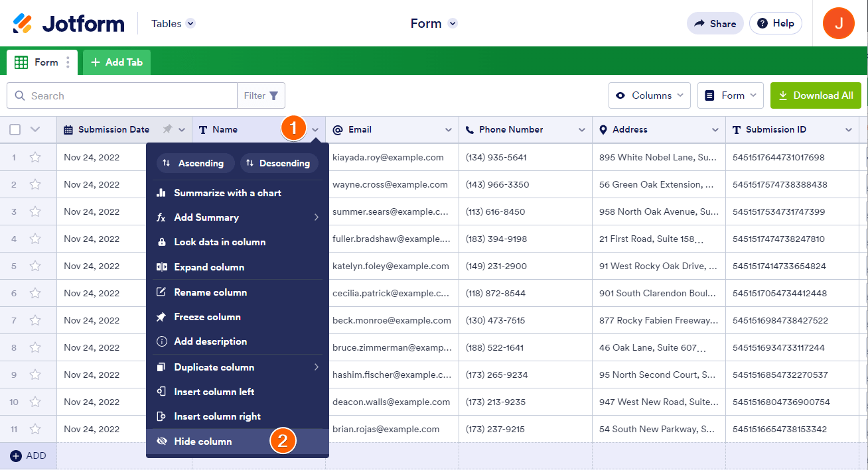
Task: Star row 11 submission
Action: coord(35,429)
